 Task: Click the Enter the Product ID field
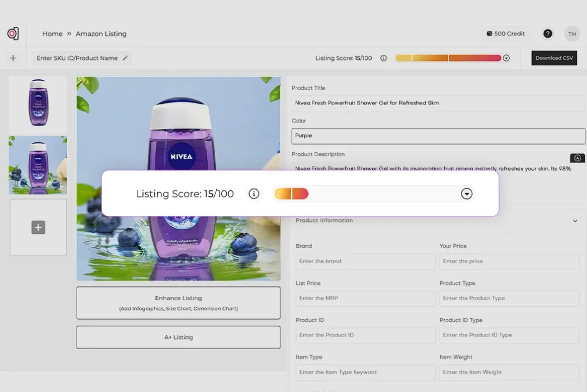(x=365, y=335)
